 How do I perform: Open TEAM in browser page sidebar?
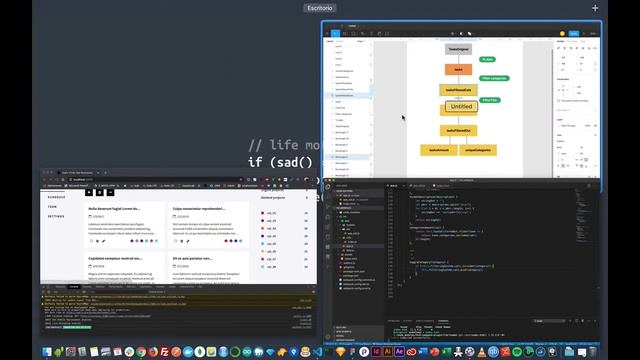(53, 207)
